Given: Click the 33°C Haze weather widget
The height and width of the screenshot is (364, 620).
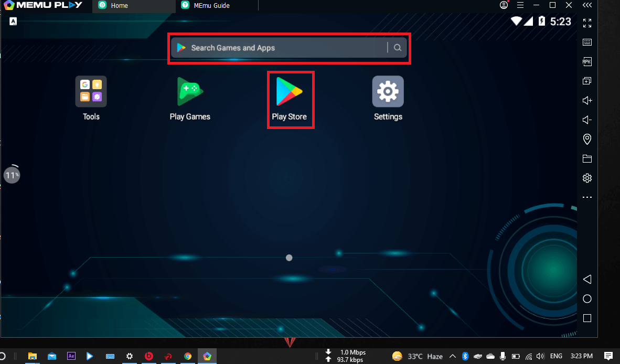Looking at the screenshot, I should [x=418, y=356].
